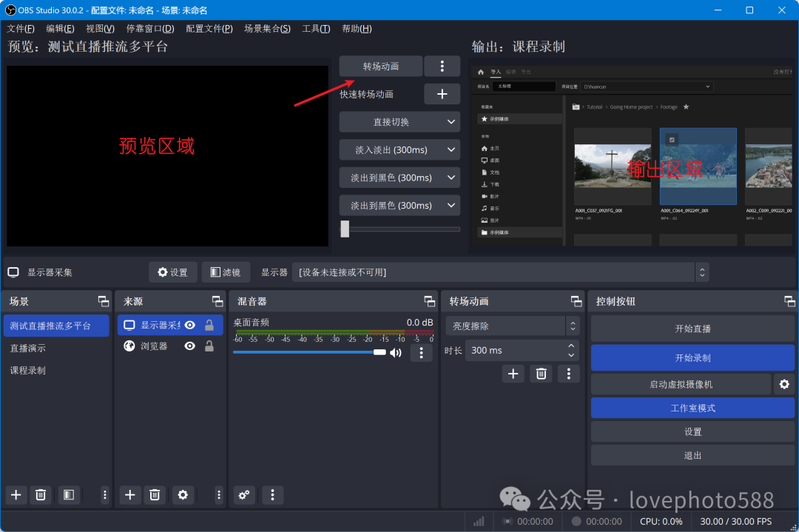Expand the 显示器 device selection dropdown

[x=701, y=272]
